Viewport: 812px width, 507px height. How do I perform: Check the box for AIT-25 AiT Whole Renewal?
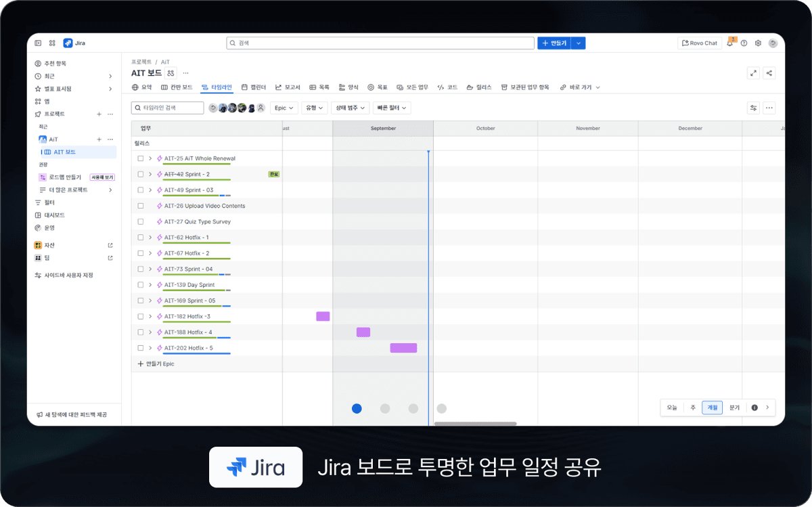(141, 158)
